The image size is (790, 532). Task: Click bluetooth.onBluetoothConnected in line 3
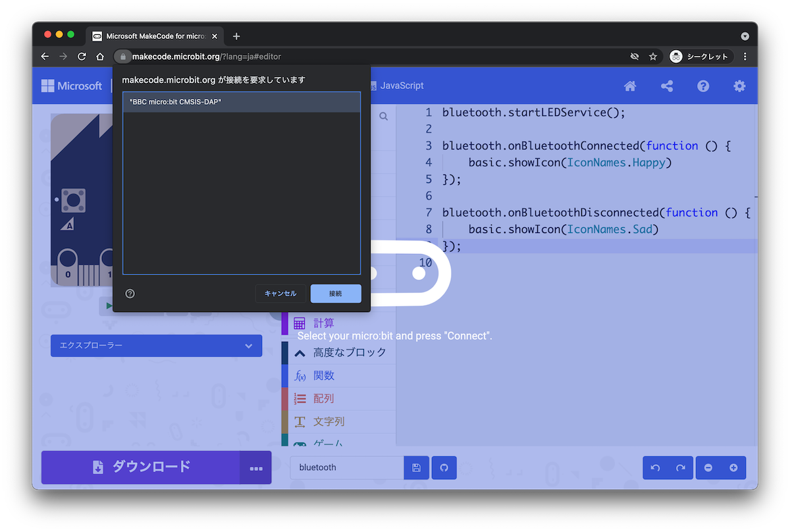(x=540, y=146)
